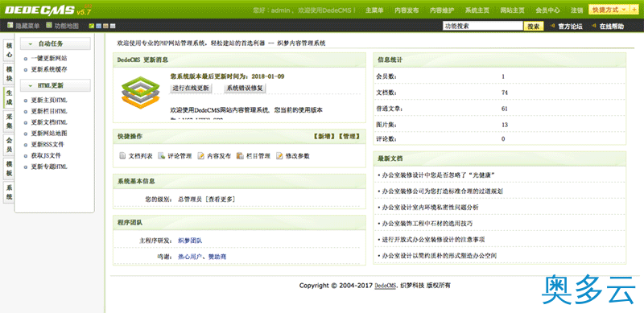Click the speaker icon beside 在线帮助
The image size is (644, 313).
click(594, 27)
